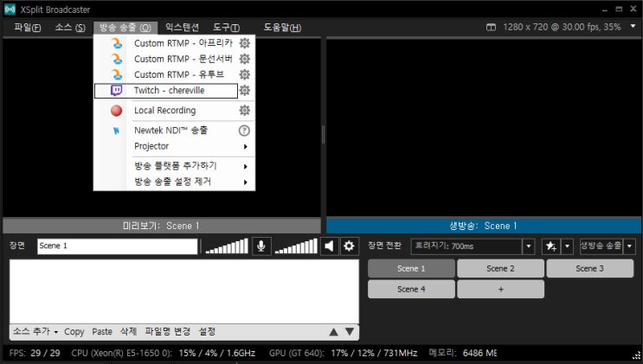Open the 익스텐션 menu
This screenshot has width=643, height=364.
pyautogui.click(x=182, y=28)
